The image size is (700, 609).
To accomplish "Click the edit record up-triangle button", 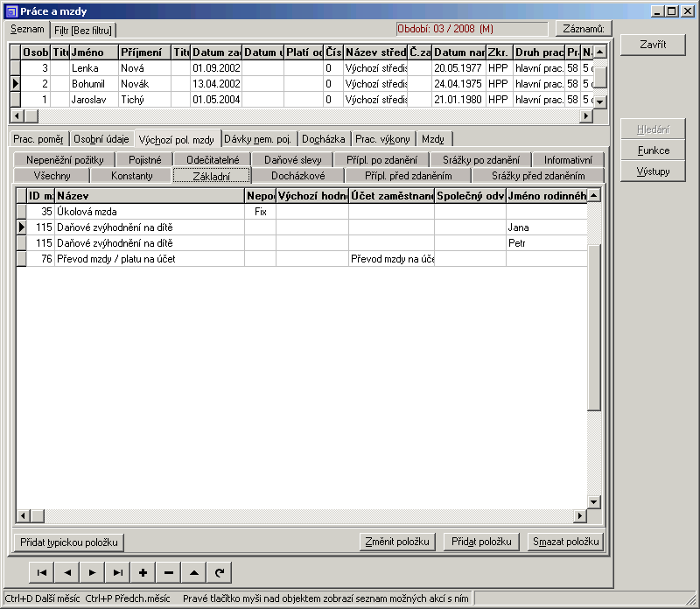I will 194,572.
